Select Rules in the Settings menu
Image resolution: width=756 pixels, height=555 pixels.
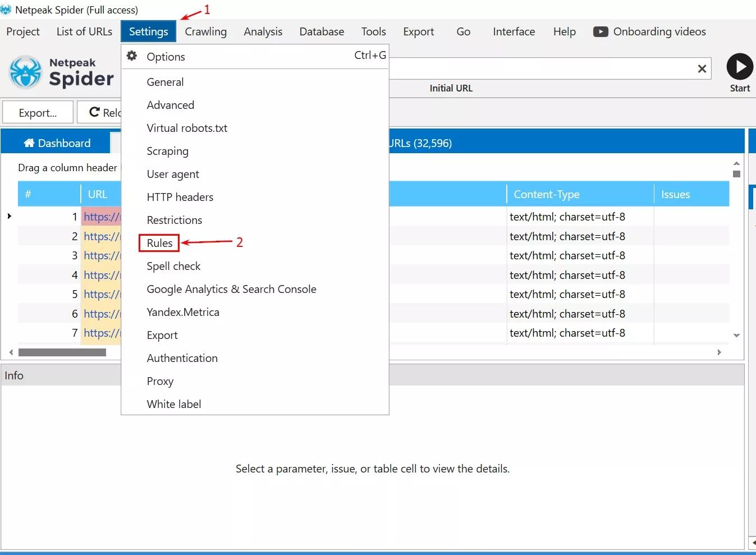pyautogui.click(x=159, y=243)
